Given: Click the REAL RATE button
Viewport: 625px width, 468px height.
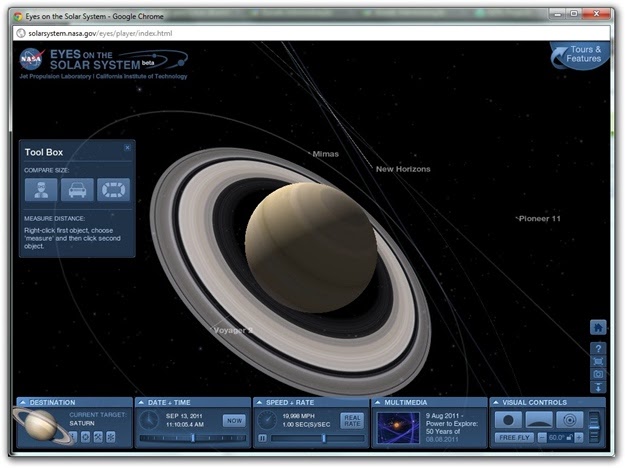Looking at the screenshot, I should (x=352, y=421).
